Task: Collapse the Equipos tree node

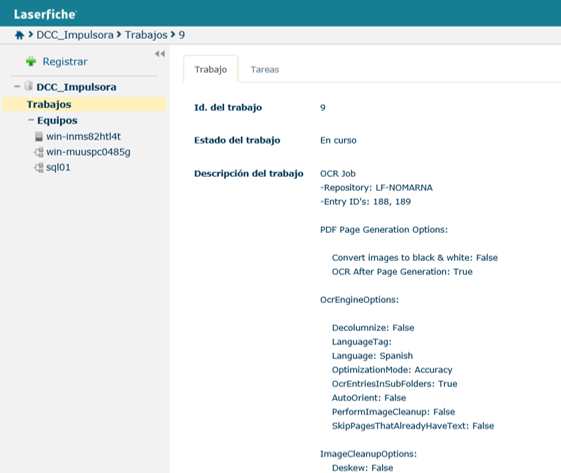Action: (x=31, y=120)
